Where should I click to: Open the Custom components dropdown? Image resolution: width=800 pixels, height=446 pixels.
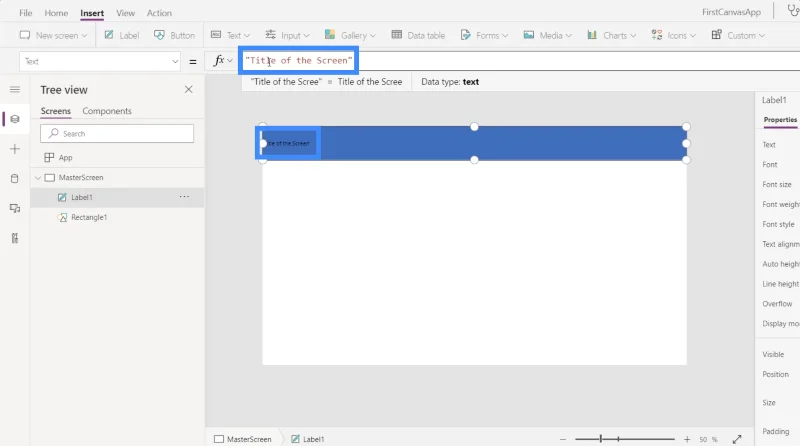(738, 35)
